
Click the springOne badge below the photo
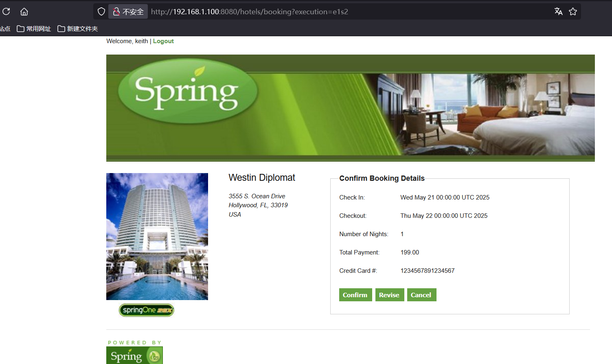tap(146, 310)
